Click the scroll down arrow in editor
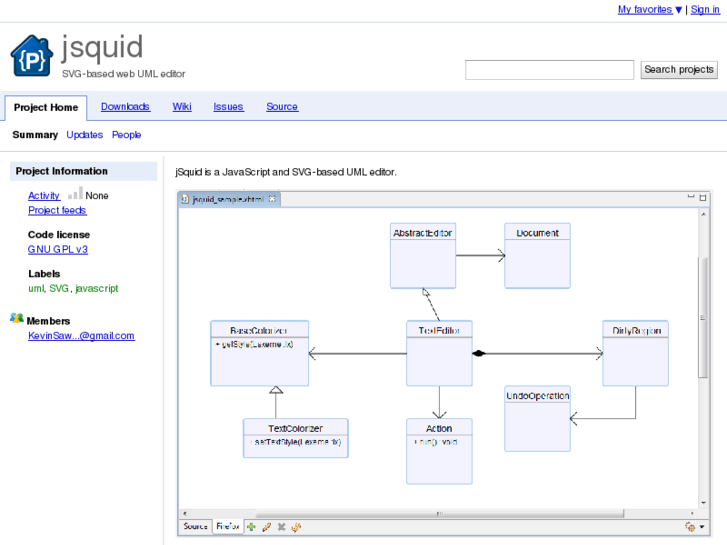Image resolution: width=727 pixels, height=545 pixels. click(703, 503)
